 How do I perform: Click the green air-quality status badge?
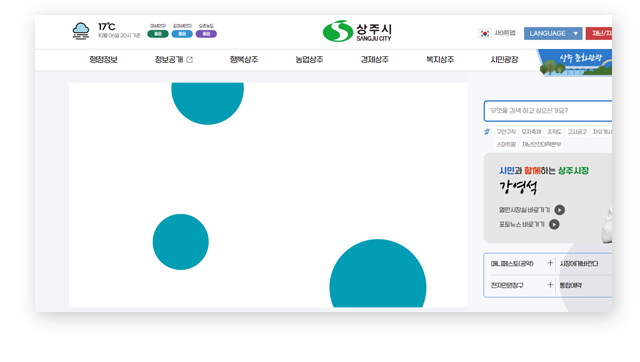[158, 34]
